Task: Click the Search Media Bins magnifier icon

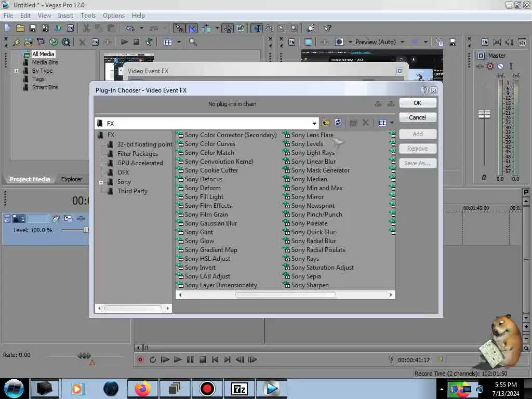Action: click(193, 42)
